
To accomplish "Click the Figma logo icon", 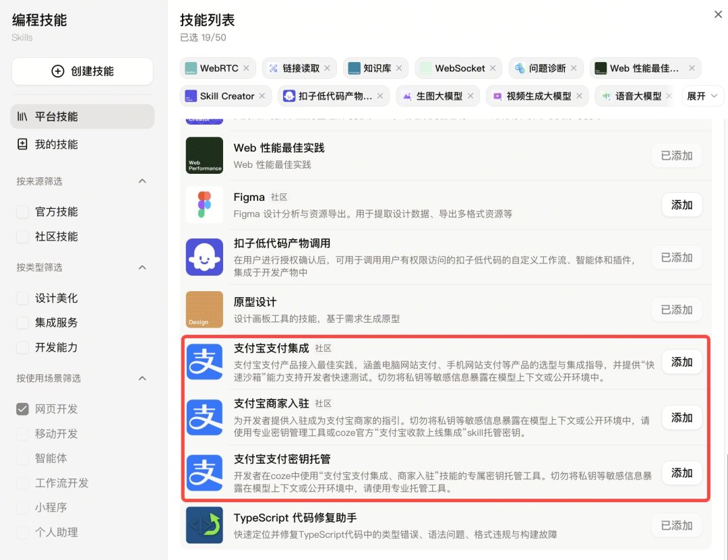I will tap(204, 205).
